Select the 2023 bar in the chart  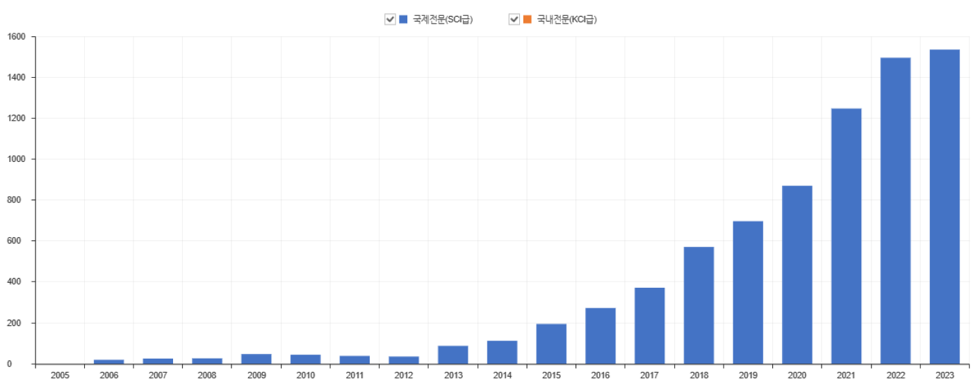(x=945, y=206)
